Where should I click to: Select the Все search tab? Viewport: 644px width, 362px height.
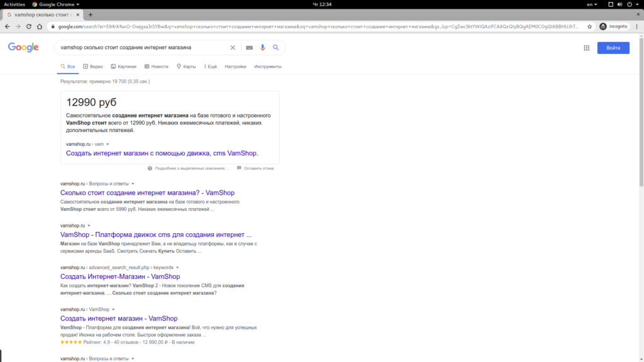point(68,67)
